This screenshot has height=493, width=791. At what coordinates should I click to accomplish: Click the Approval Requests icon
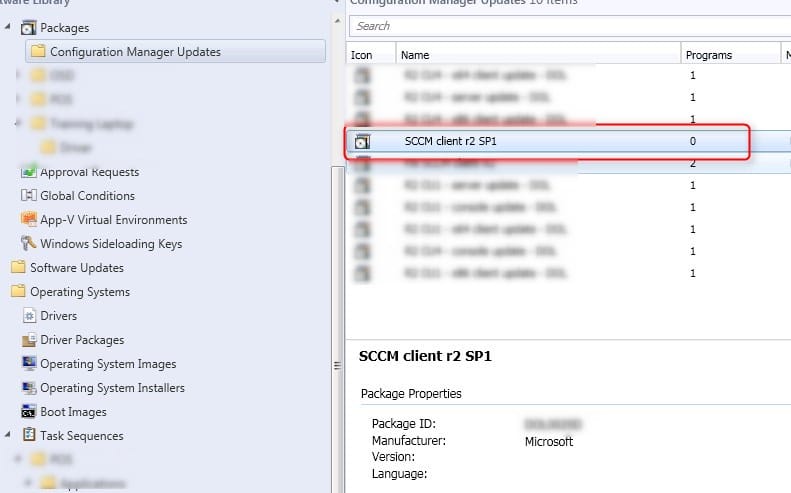(x=29, y=172)
